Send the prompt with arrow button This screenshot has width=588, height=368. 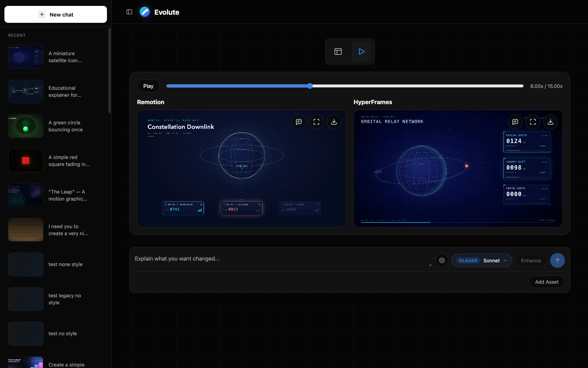557,260
